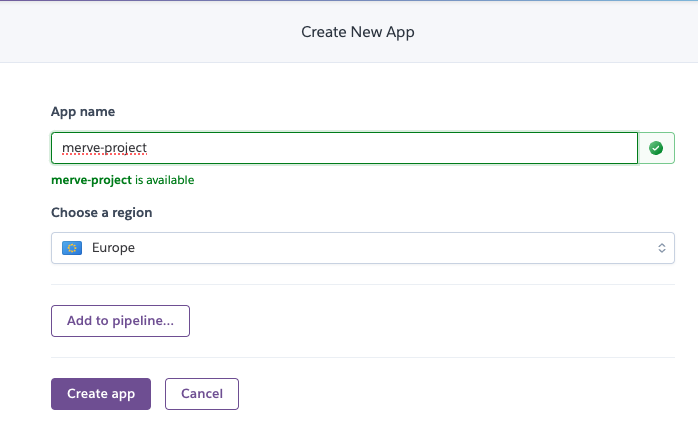Click the 'App name' field label
The height and width of the screenshot is (432, 698).
82,112
